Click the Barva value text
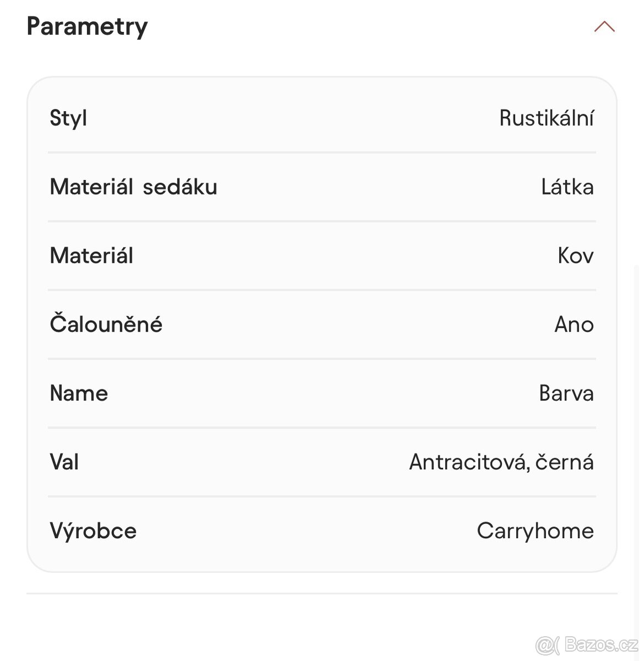644x661 pixels. (x=566, y=393)
